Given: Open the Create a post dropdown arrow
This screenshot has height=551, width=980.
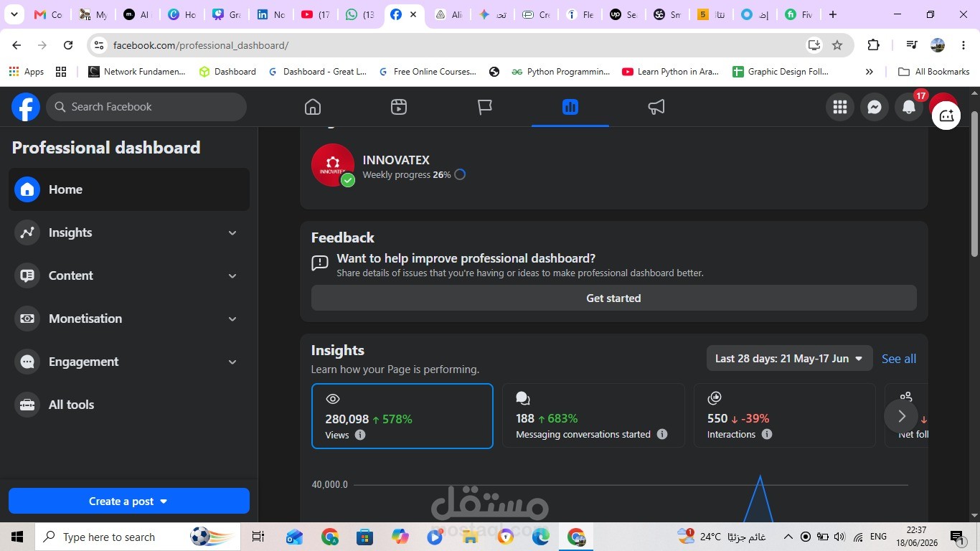Looking at the screenshot, I should click(x=164, y=501).
